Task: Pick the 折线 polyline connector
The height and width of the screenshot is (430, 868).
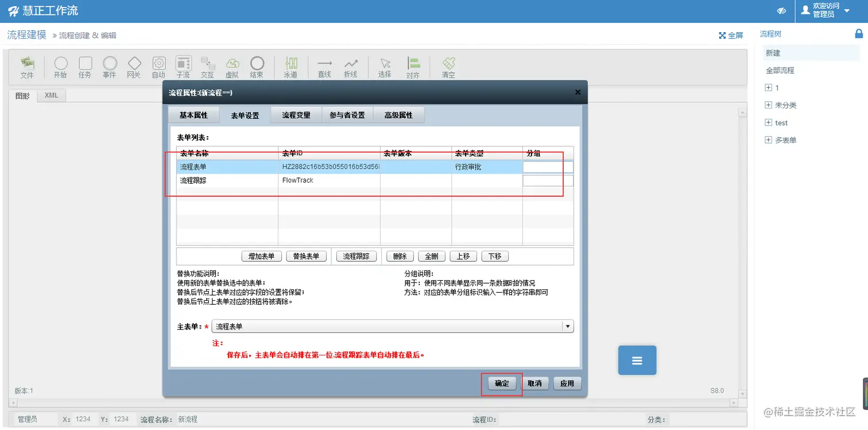Action: [x=350, y=67]
